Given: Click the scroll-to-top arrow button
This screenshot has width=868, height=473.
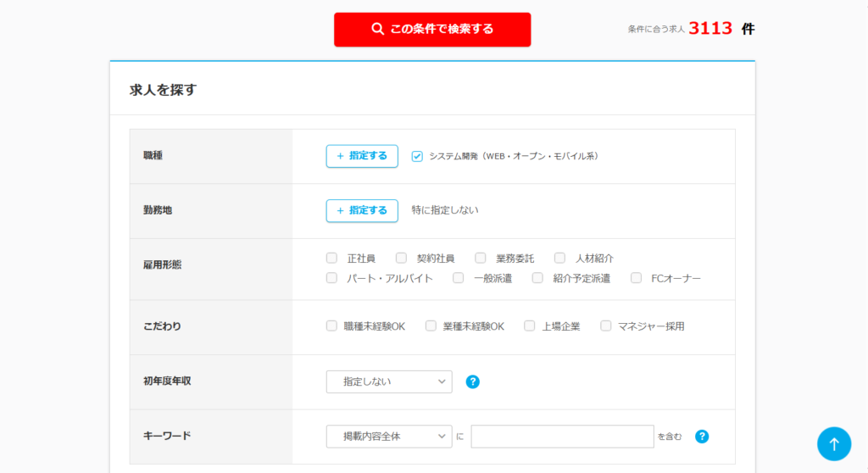Looking at the screenshot, I should pos(833,443).
